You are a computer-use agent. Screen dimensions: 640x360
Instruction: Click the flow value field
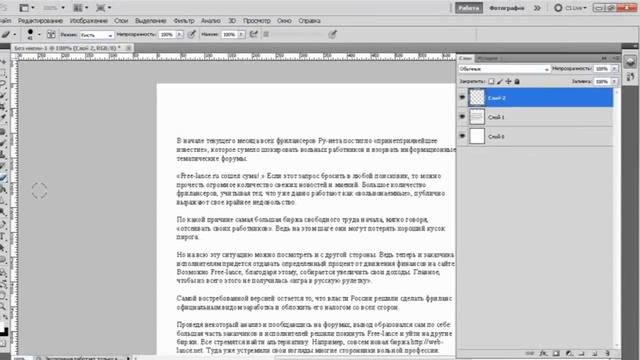[229, 35]
